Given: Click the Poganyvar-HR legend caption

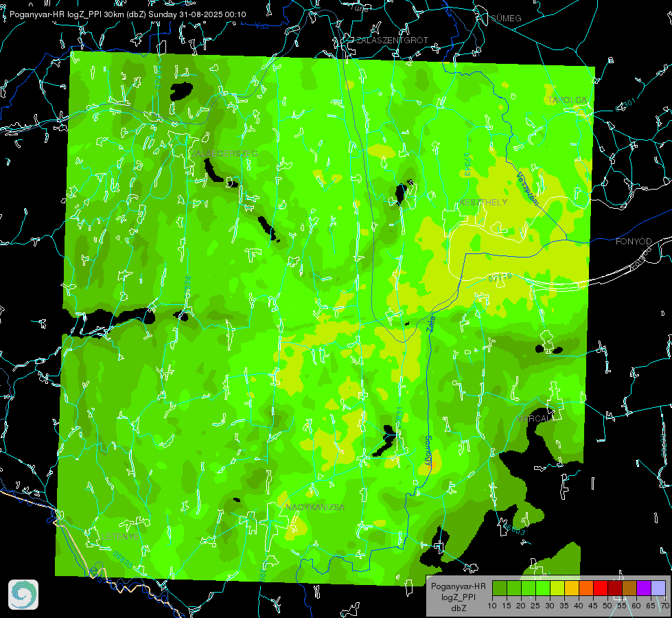Looking at the screenshot, I should pos(459,586).
